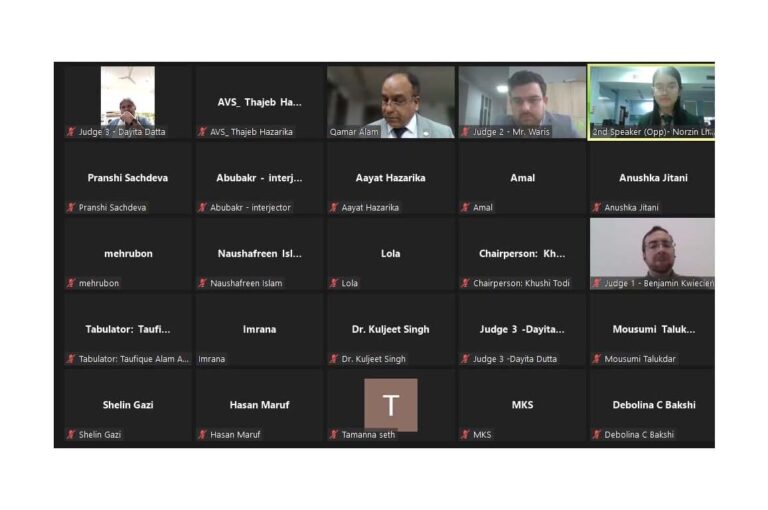The image size is (768, 510).
Task: Click the muted mic icon beside Amal caption
Action: 465,207
